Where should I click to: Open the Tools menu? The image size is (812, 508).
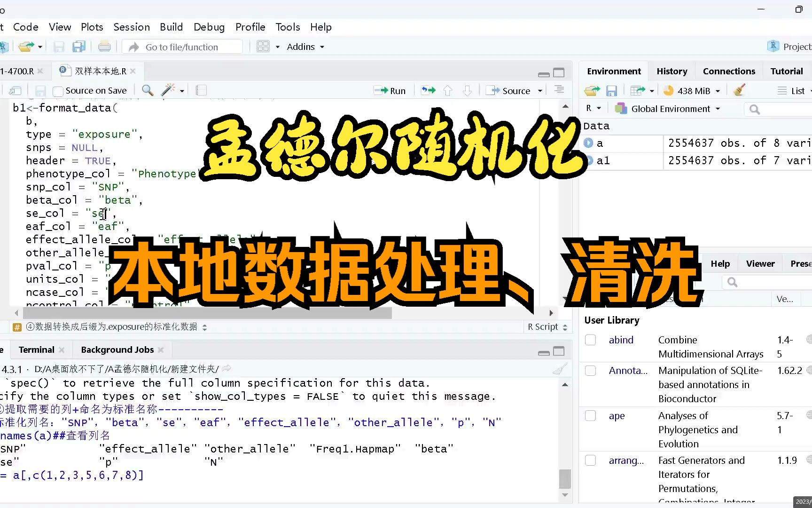point(288,27)
